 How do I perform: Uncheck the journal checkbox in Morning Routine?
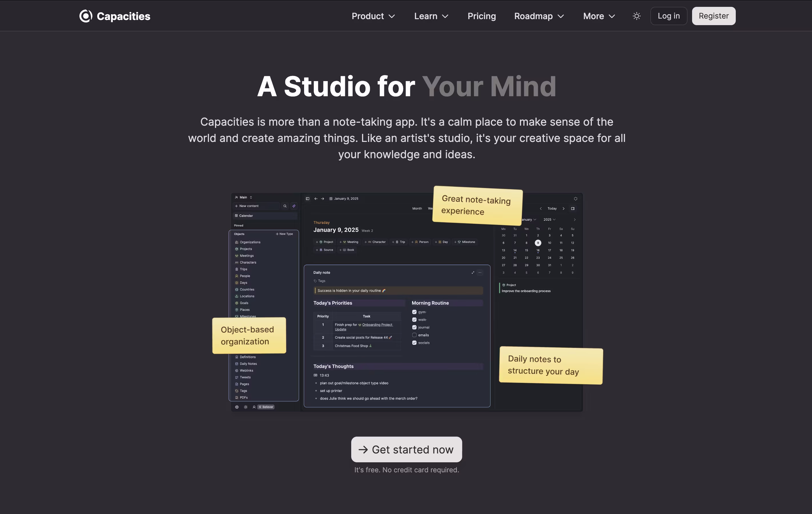(x=415, y=328)
